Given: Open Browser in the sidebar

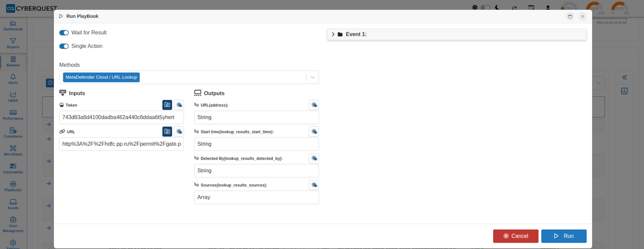Looking at the screenshot, I should coord(13,61).
